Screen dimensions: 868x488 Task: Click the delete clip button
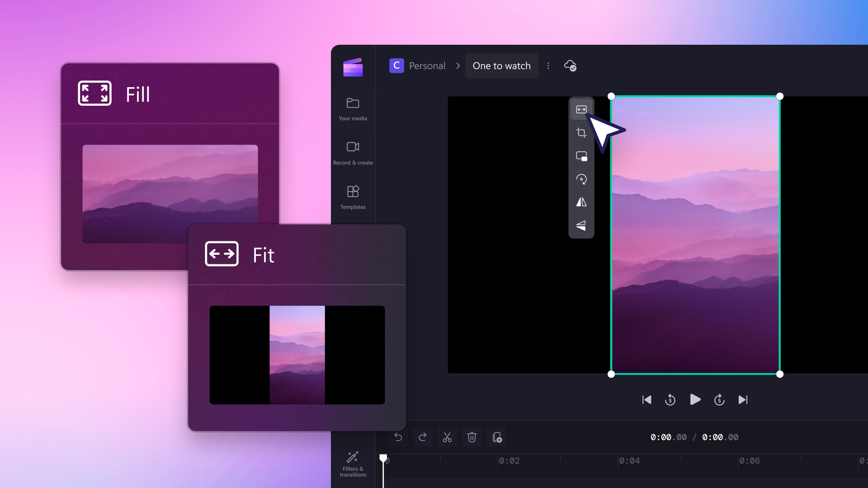point(472,437)
